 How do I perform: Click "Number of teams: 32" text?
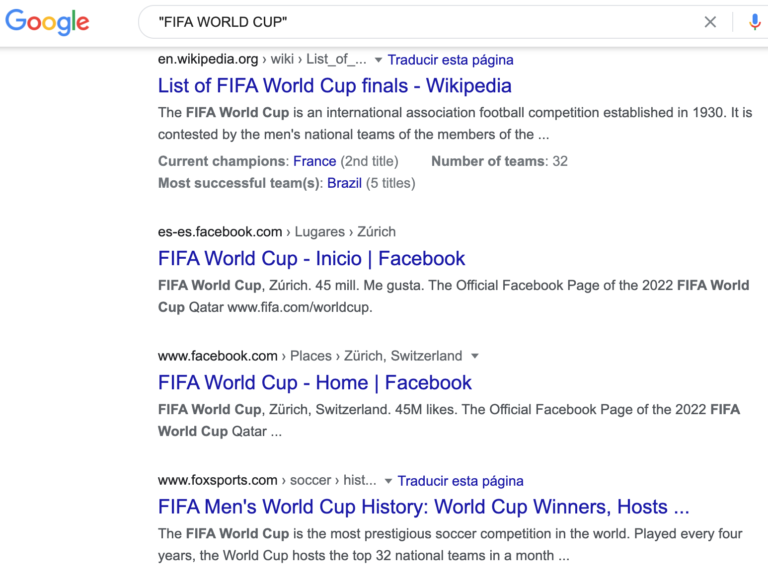coord(500,161)
